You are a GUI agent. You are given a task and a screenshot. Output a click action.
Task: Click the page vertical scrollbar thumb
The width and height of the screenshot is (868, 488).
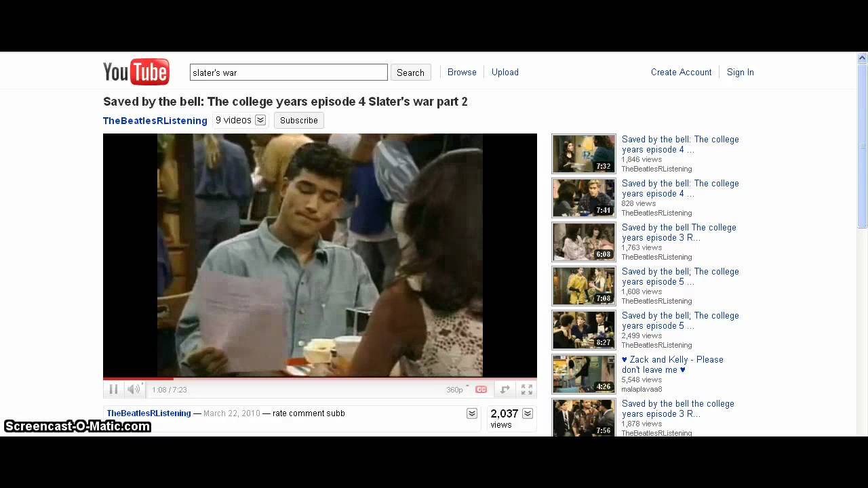click(x=863, y=146)
